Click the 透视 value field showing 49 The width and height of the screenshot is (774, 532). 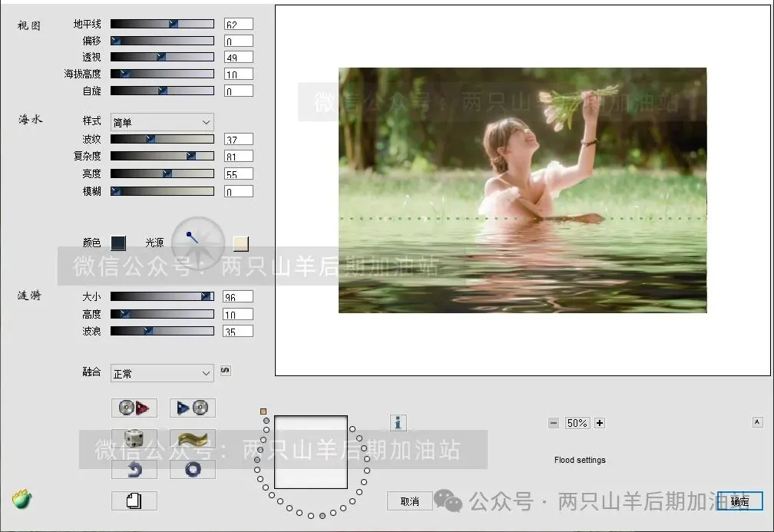[x=239, y=58]
